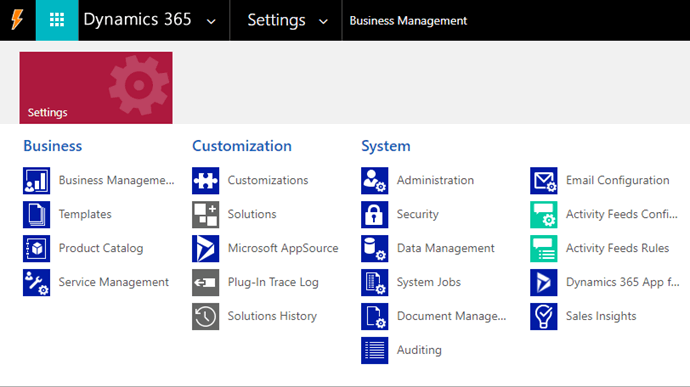Expand the Dynamics 365 dropdown chevron

pyautogui.click(x=211, y=21)
